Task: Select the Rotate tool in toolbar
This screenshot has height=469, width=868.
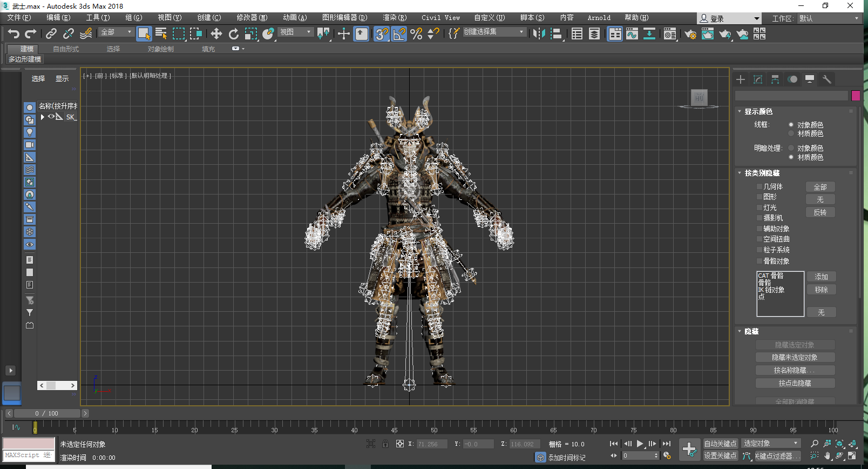Action: (x=233, y=34)
